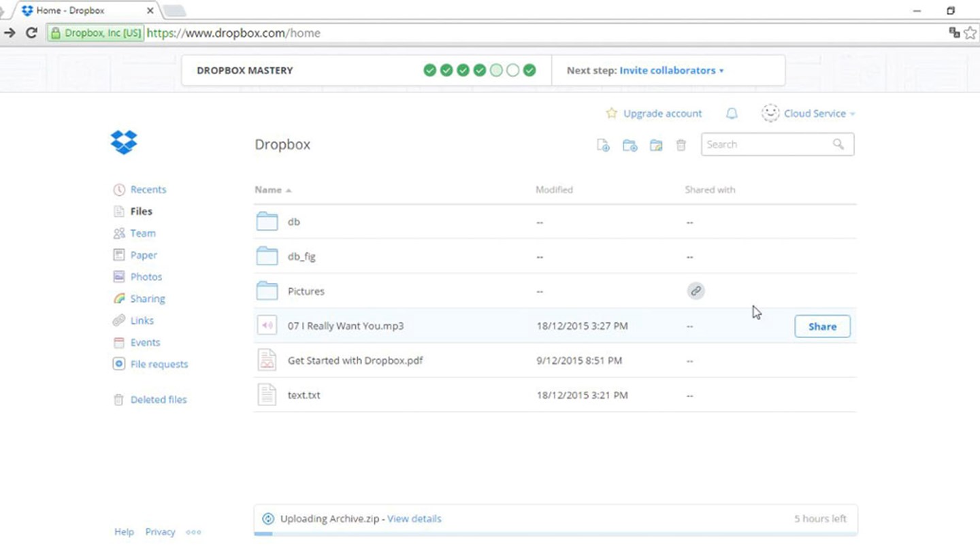Open the Links section
The width and height of the screenshot is (980, 551).
pyautogui.click(x=142, y=320)
